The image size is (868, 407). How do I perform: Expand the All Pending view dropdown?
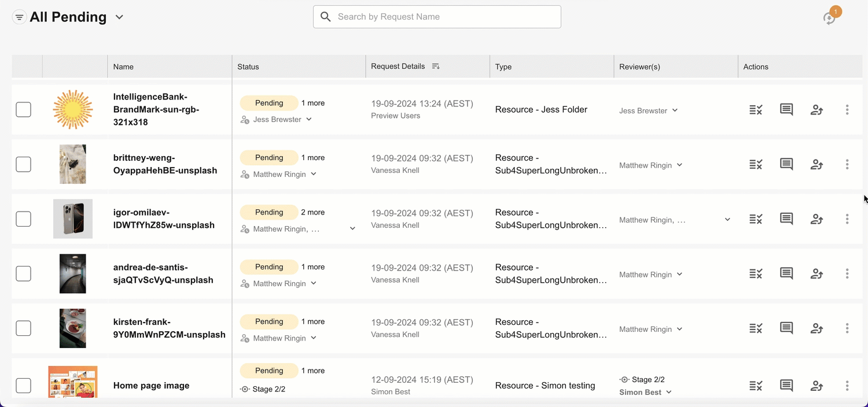coord(119,17)
